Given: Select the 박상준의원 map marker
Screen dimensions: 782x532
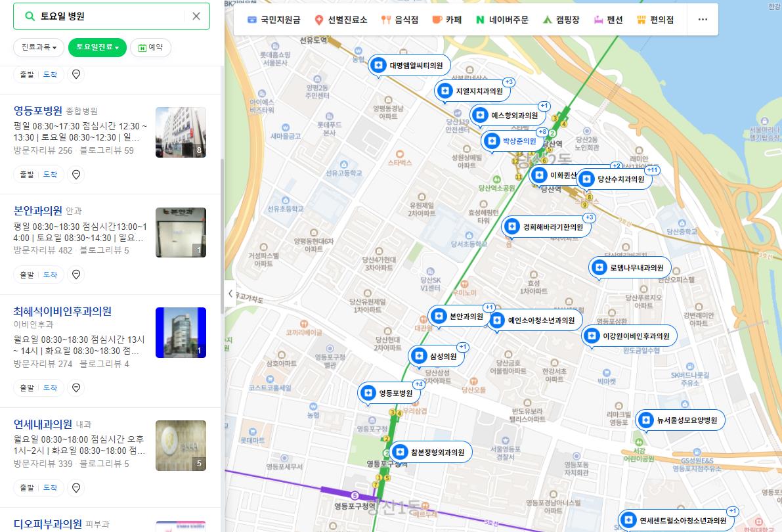Looking at the screenshot, I should tap(513, 141).
